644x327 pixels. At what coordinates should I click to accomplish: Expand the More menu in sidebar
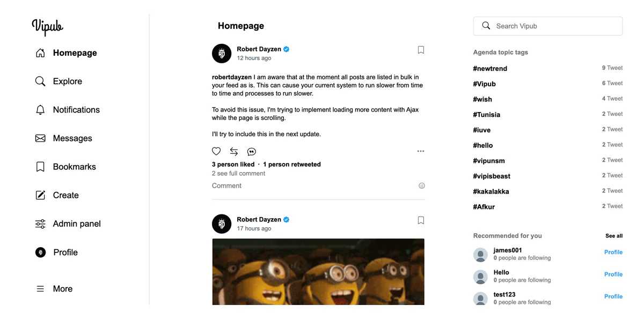tap(54, 288)
